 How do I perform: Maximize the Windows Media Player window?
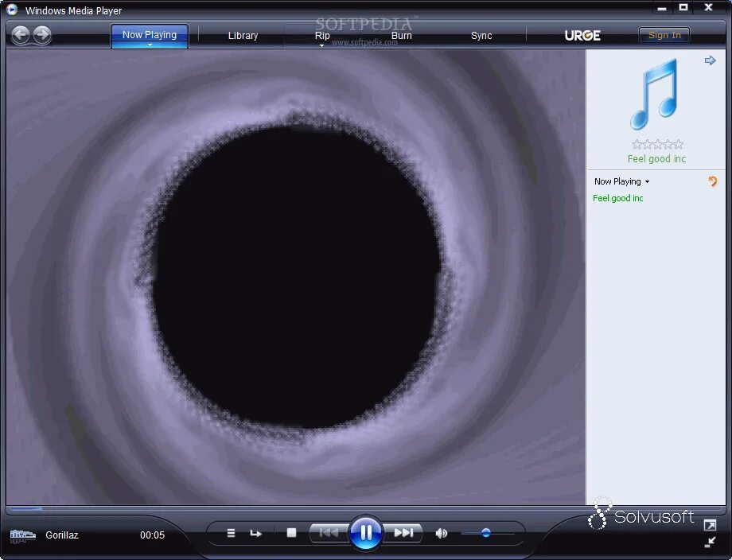[683, 7]
